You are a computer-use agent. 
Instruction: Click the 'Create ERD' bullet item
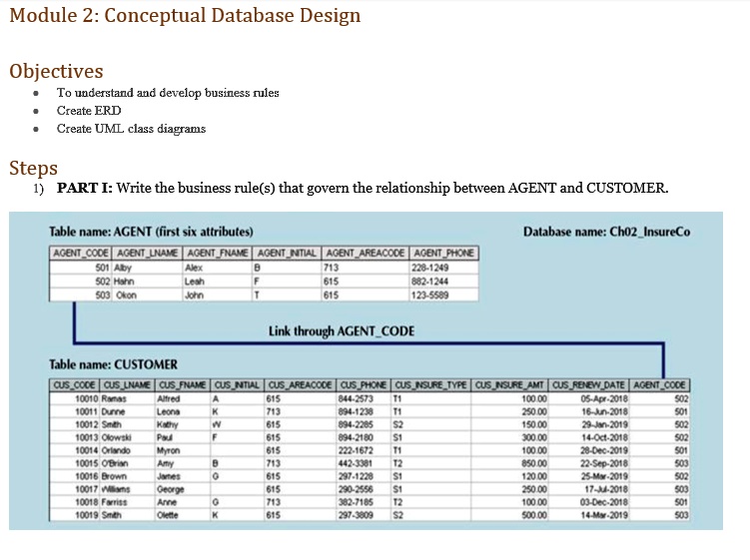pos(89,111)
